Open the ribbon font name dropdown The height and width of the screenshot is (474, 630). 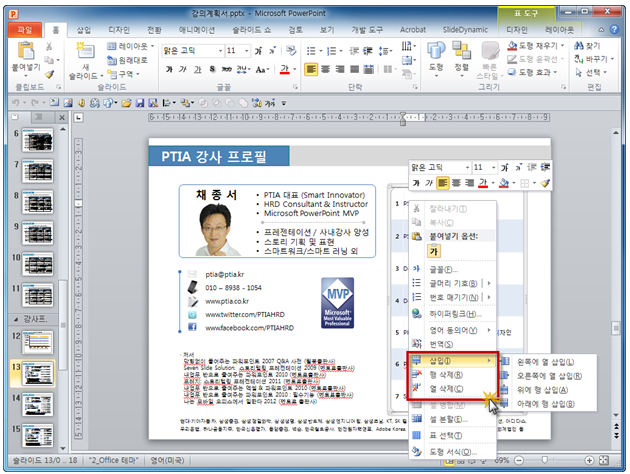[220, 51]
